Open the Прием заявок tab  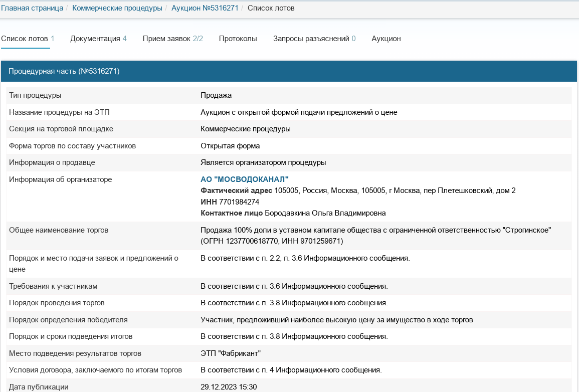tap(173, 39)
